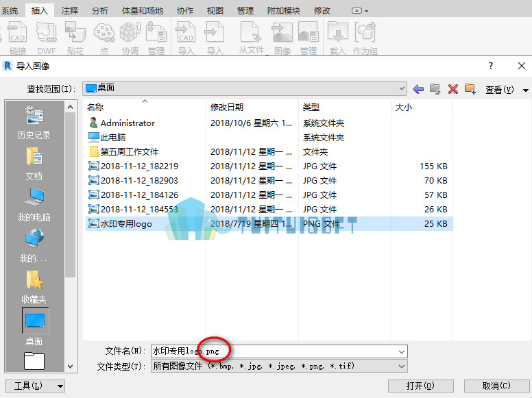The width and height of the screenshot is (532, 398).
Task: Click the Insert from file (从文件) icon
Action: [x=251, y=32]
